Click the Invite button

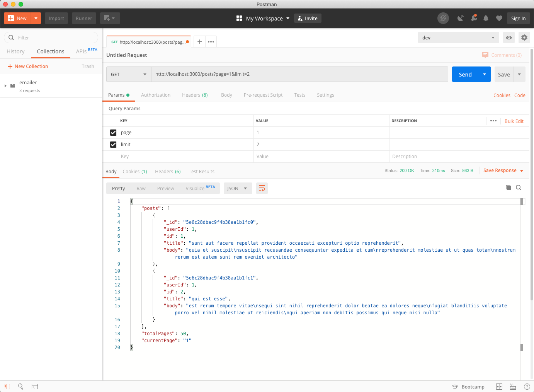(308, 18)
